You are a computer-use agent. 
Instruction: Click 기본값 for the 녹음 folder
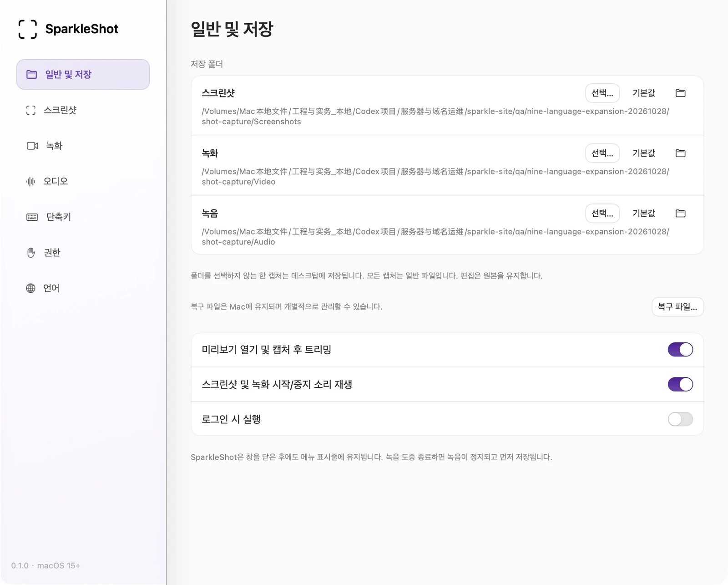pyautogui.click(x=643, y=213)
